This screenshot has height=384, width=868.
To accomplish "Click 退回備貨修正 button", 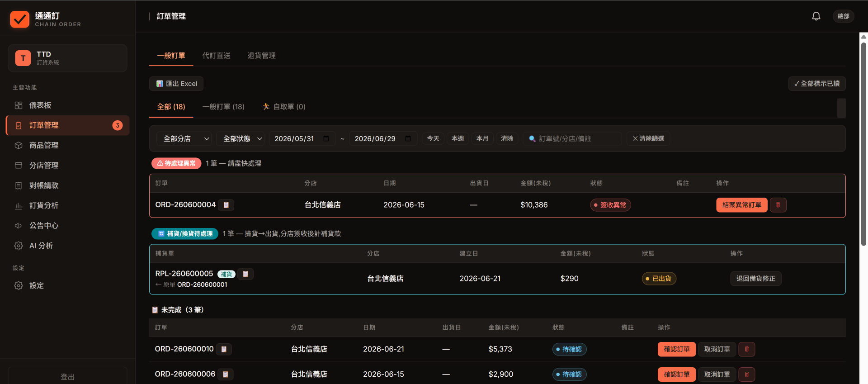I will point(756,279).
